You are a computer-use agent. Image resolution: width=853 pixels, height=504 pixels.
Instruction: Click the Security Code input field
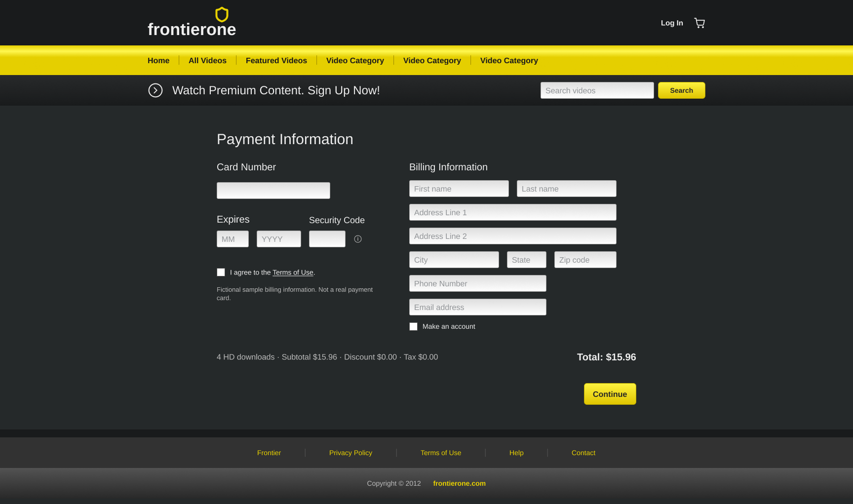(327, 239)
